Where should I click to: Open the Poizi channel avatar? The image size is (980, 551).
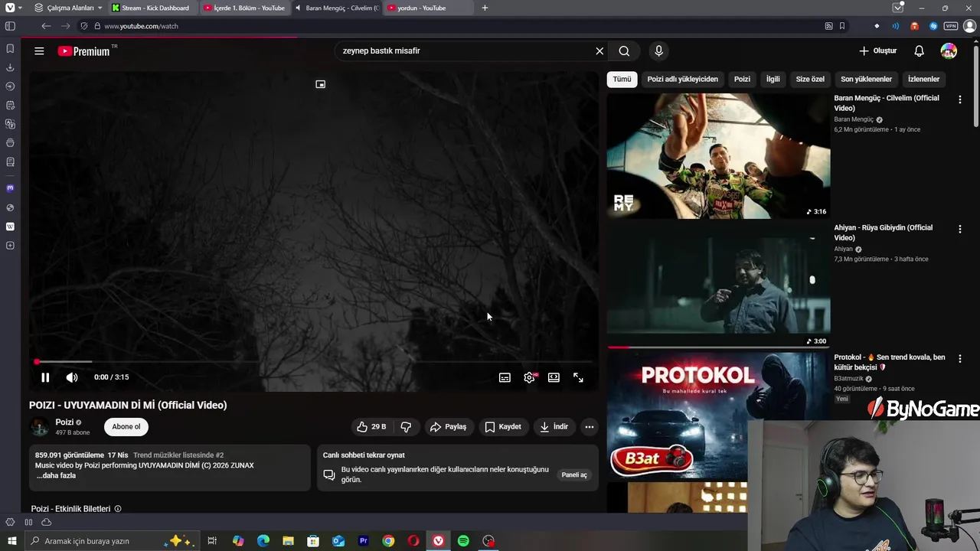[39, 427]
